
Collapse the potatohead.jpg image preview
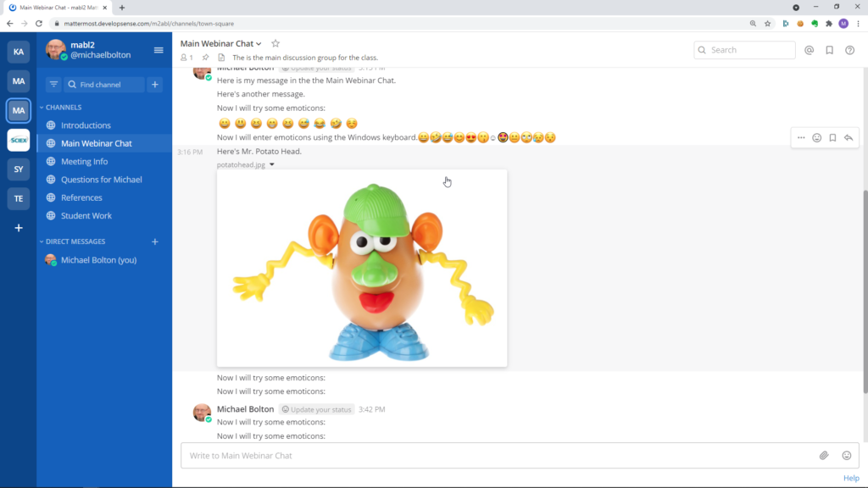click(x=272, y=165)
